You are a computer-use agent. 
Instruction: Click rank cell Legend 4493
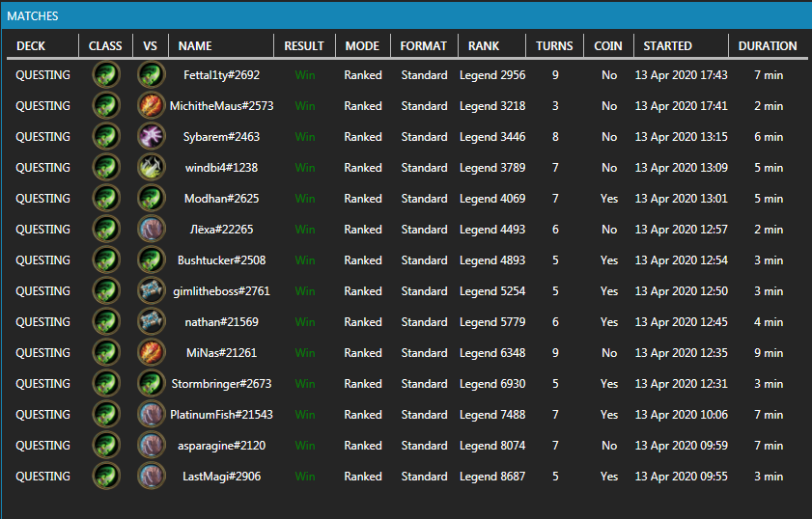(492, 230)
